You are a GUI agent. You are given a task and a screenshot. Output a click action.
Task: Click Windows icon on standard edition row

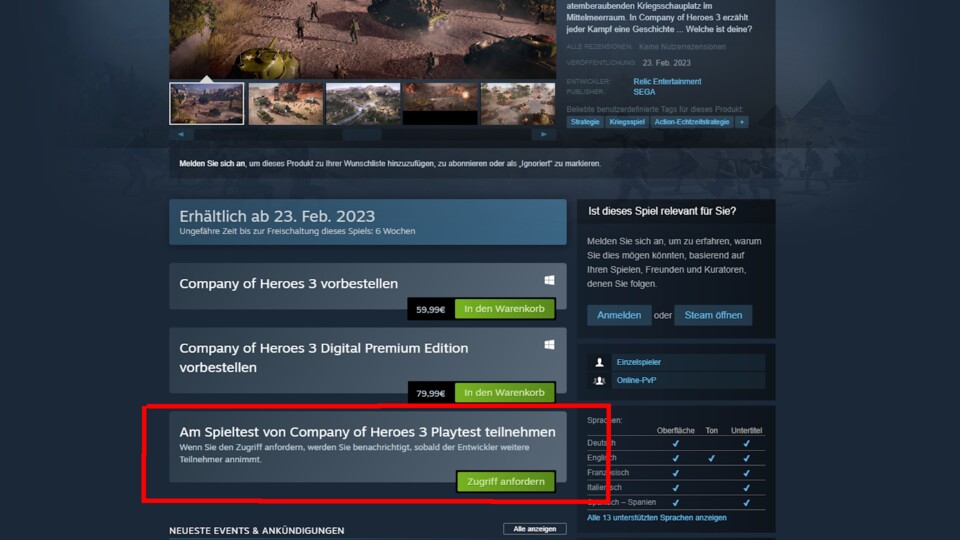pos(549,280)
